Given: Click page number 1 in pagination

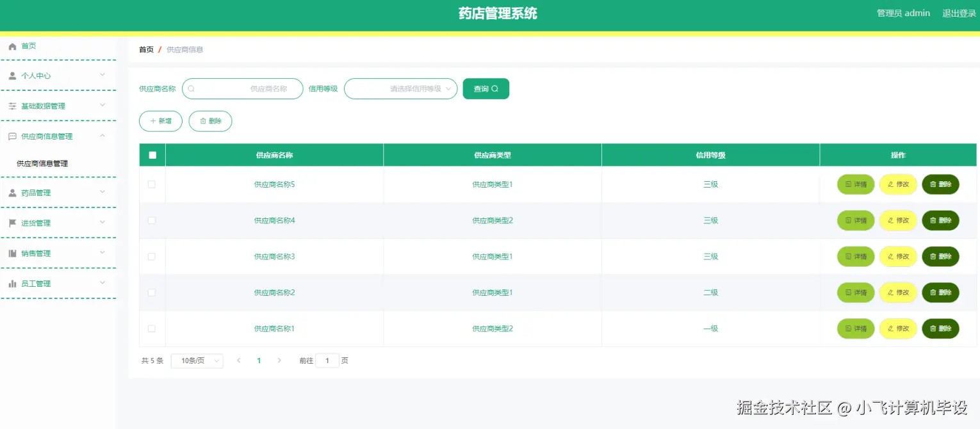Looking at the screenshot, I should (259, 360).
